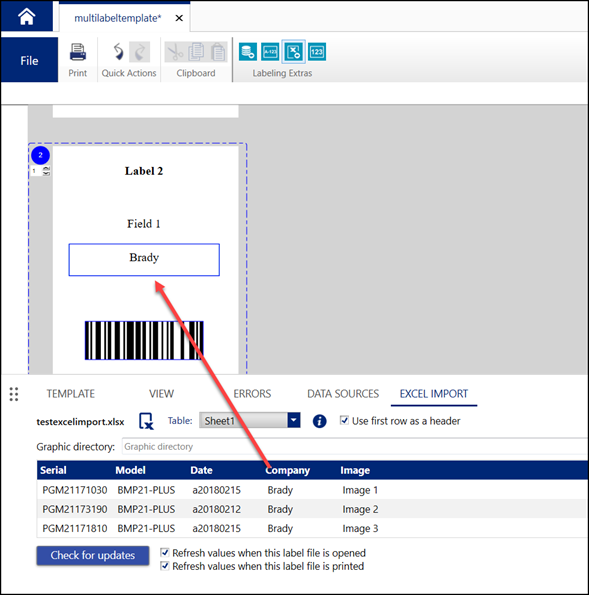Image resolution: width=589 pixels, height=595 pixels.
Task: Select Brady in the Image 3 row
Action: (280, 529)
